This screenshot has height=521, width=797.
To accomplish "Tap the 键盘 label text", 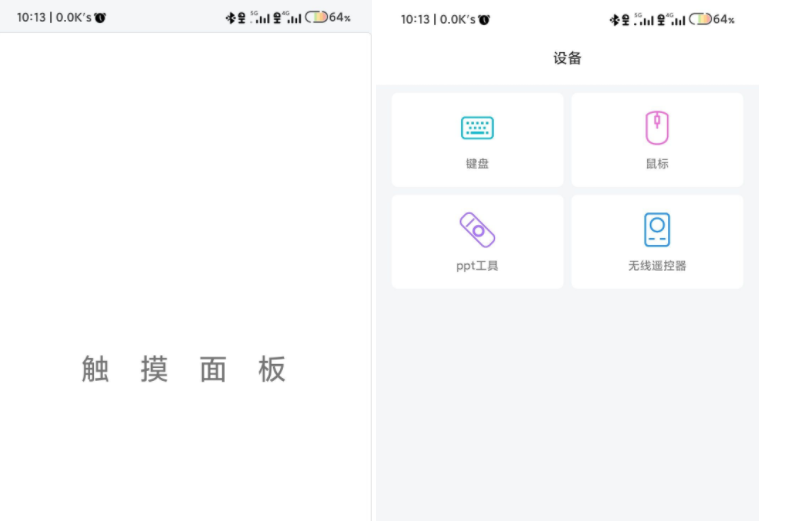I will 477,164.
